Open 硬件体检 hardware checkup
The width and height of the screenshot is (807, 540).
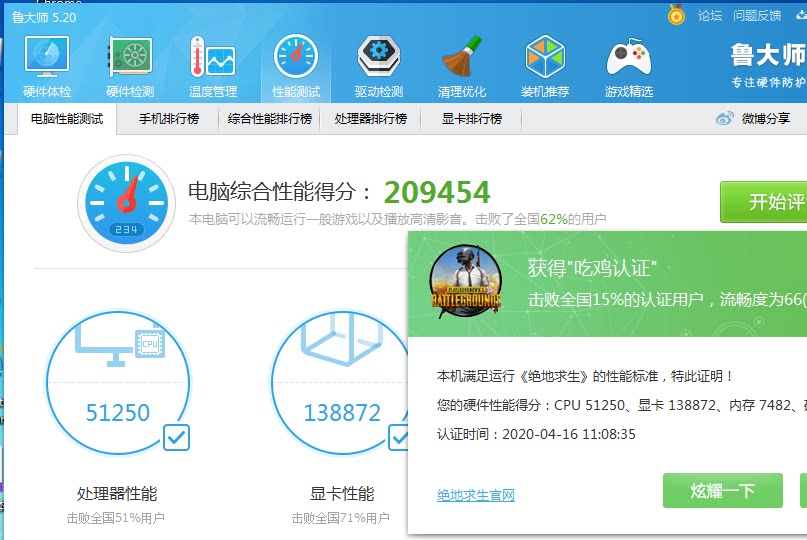point(47,67)
